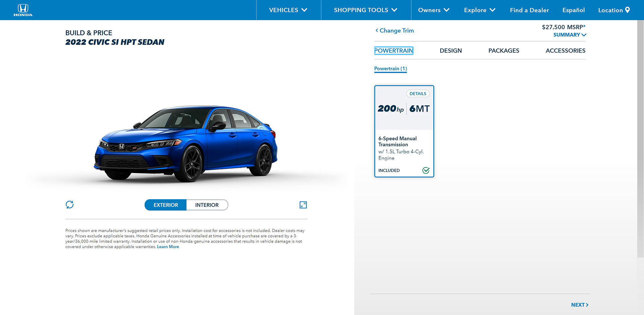Click the blue Civic Si car image

tap(185, 144)
